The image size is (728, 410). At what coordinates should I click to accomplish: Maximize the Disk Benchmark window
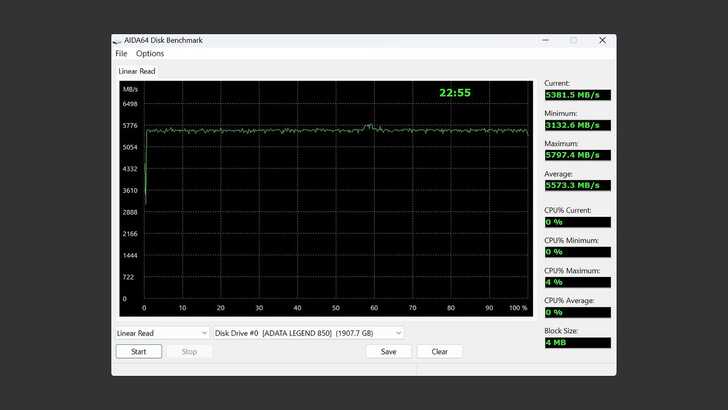(x=574, y=40)
